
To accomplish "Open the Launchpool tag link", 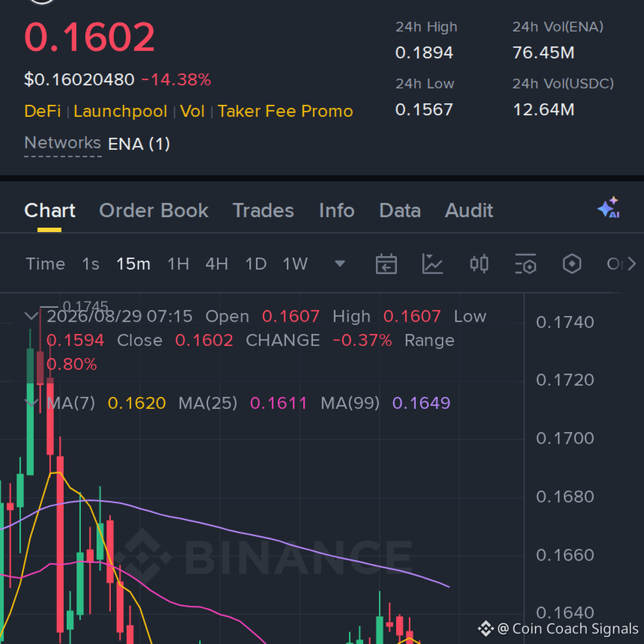I will [x=120, y=112].
